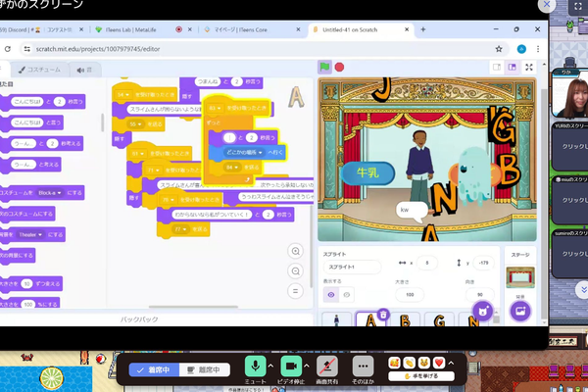
Task: Switch to the large stage layout
Action: tap(512, 68)
